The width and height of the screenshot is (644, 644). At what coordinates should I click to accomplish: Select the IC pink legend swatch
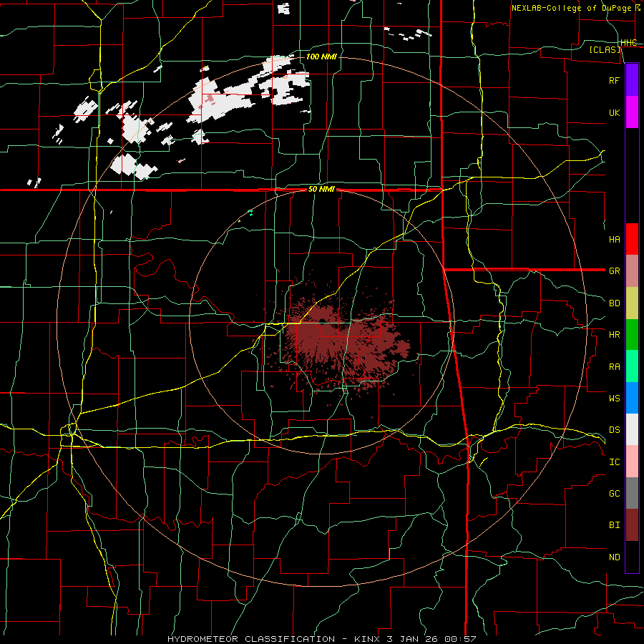pos(632,462)
